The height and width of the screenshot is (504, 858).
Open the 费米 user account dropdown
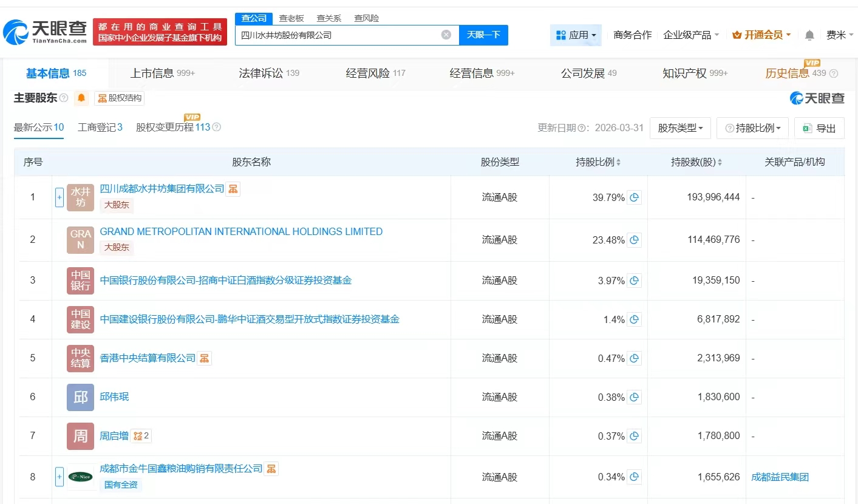tap(840, 35)
